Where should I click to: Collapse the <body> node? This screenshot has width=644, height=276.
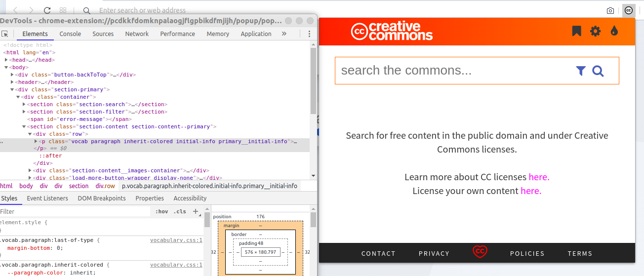click(6, 67)
